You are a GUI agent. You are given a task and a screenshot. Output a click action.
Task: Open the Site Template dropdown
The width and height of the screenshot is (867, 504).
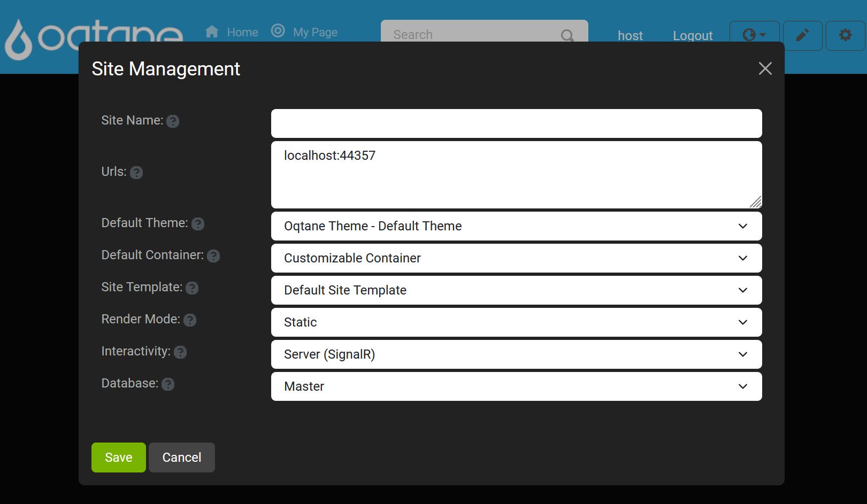516,290
